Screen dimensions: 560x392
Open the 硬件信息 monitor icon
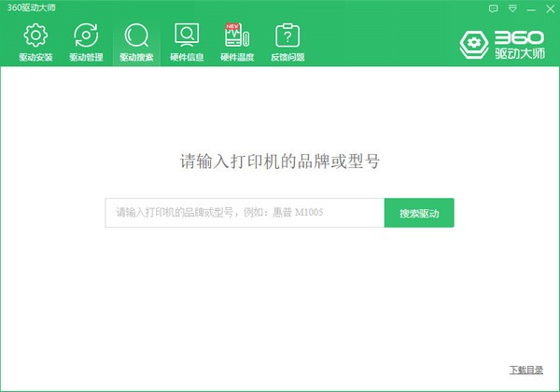(187, 36)
